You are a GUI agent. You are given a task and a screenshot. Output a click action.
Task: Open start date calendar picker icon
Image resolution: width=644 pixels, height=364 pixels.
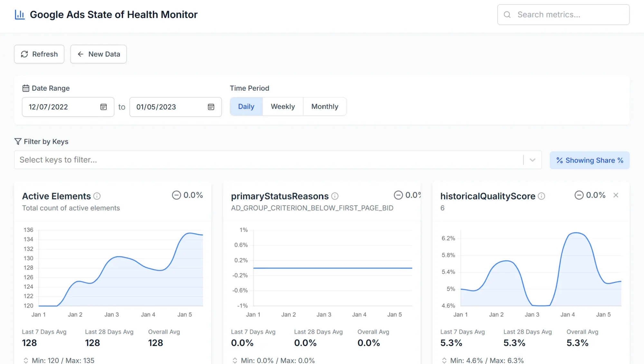103,107
